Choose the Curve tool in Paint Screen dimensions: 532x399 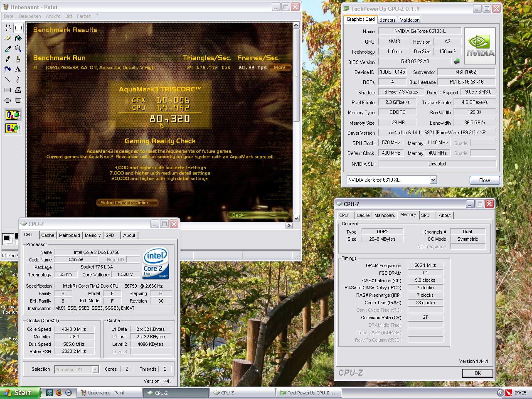click(x=18, y=79)
